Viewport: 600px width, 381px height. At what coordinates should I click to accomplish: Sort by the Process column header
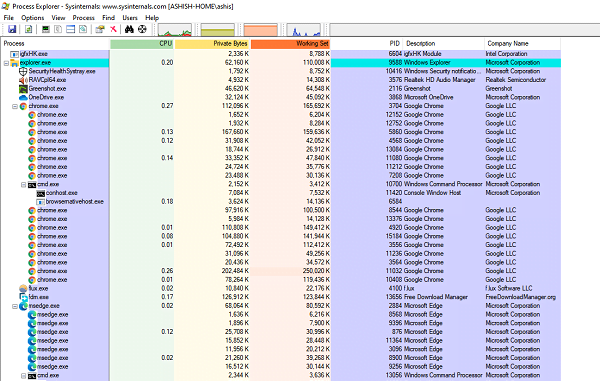pyautogui.click(x=55, y=44)
